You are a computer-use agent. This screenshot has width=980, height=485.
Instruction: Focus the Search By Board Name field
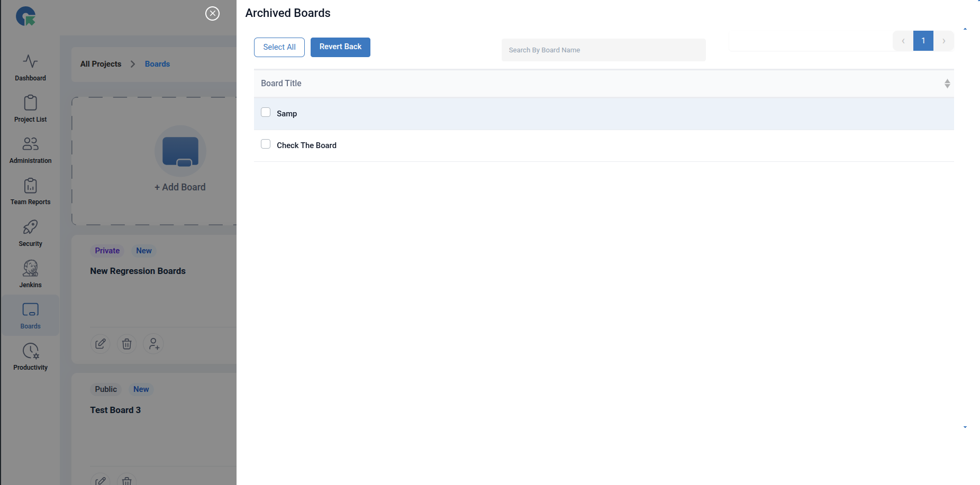pos(603,50)
